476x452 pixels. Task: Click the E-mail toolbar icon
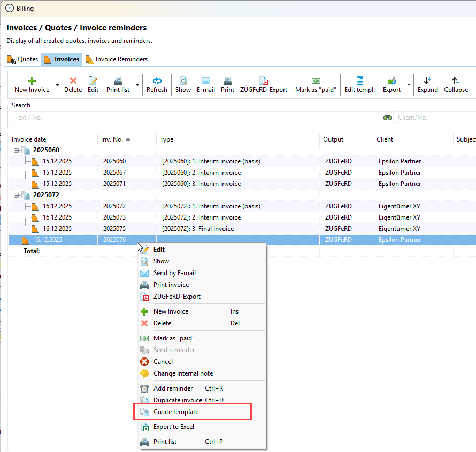(205, 81)
